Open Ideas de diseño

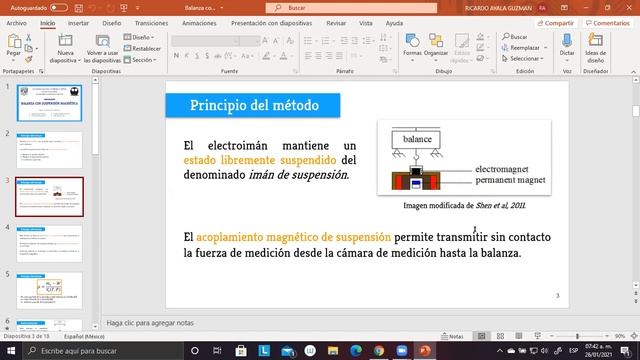click(596, 48)
